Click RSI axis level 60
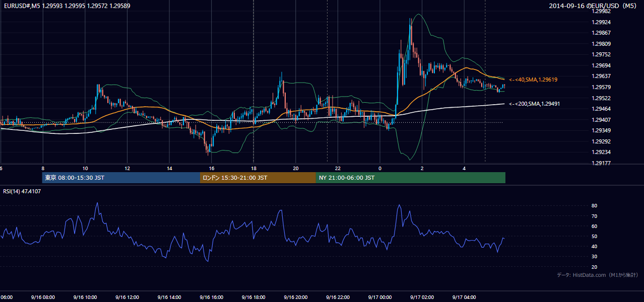Image resolution: width=644 pixels, height=302 pixels. pyautogui.click(x=594, y=226)
